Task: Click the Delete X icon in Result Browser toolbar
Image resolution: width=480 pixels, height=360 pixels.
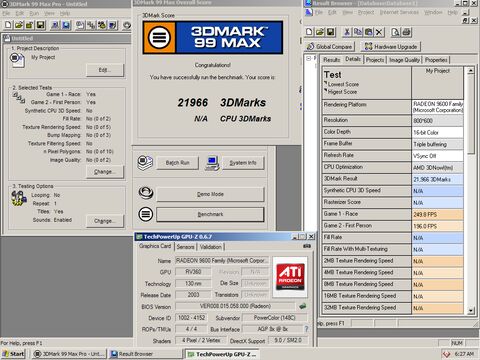Action: point(379,32)
